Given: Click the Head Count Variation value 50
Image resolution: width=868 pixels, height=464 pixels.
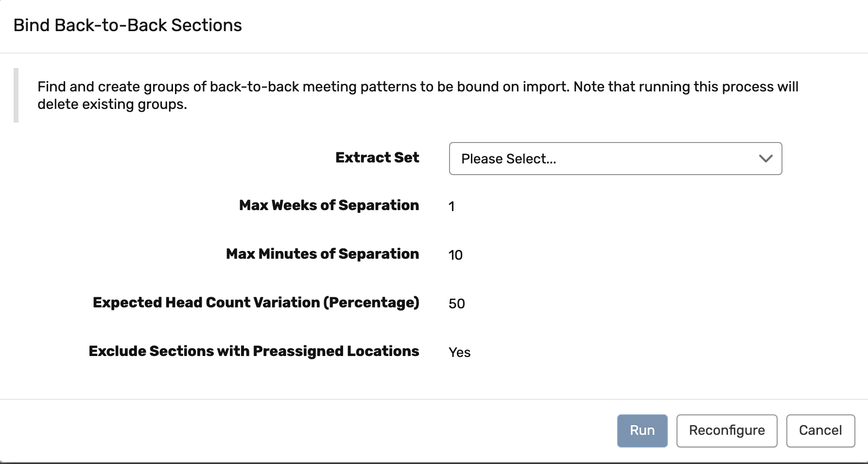Looking at the screenshot, I should [x=457, y=304].
